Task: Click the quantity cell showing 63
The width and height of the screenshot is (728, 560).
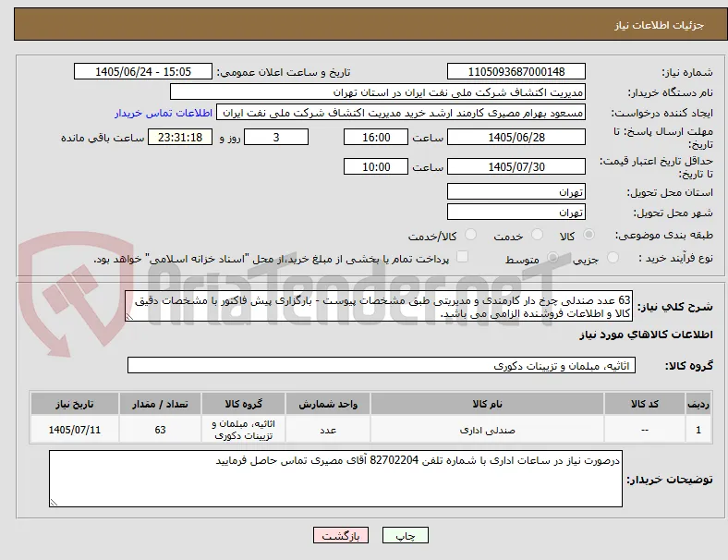Action: tap(160, 430)
